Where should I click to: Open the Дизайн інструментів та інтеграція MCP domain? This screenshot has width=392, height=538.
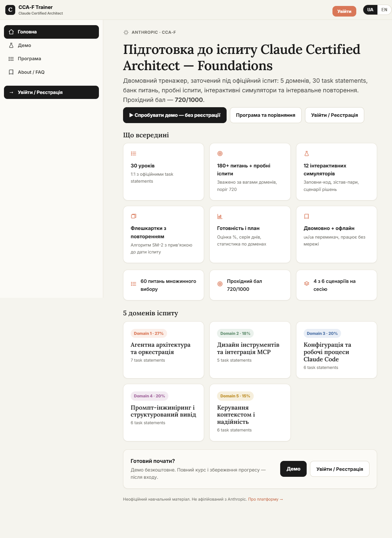pyautogui.click(x=250, y=350)
